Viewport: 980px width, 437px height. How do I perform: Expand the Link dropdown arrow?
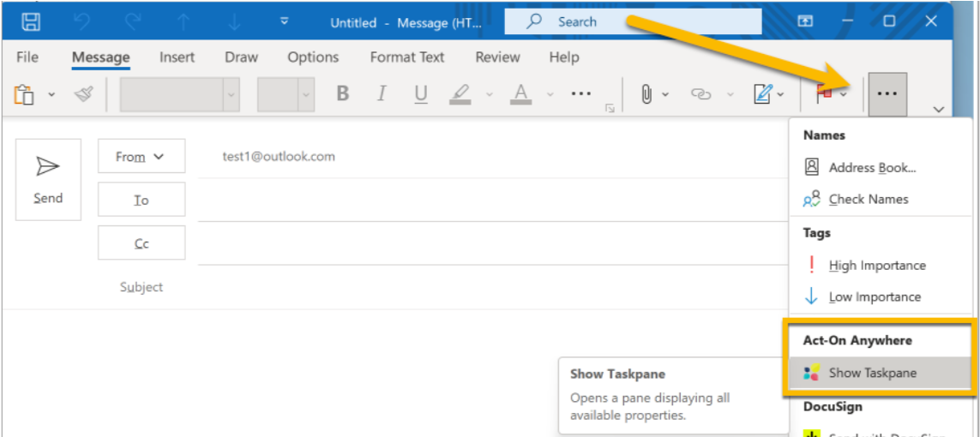tap(730, 95)
